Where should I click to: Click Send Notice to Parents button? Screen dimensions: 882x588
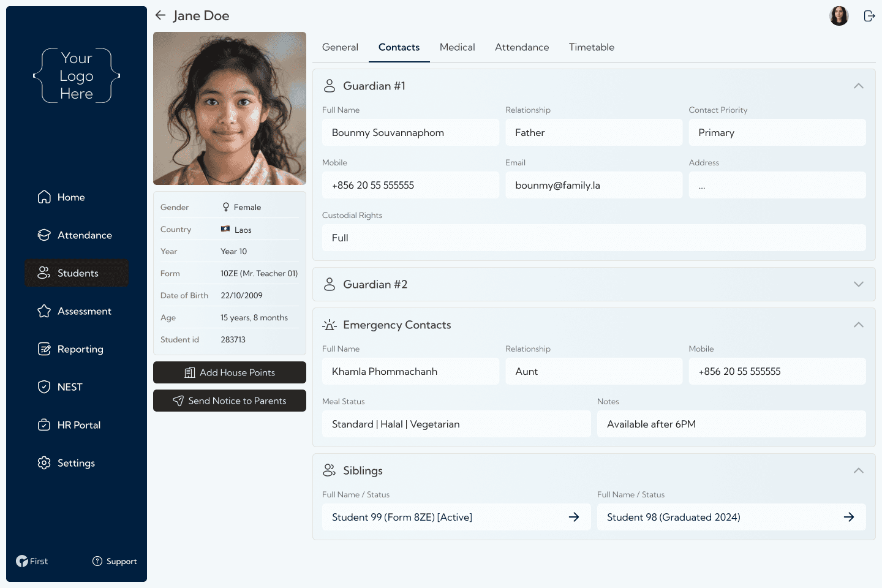230,401
